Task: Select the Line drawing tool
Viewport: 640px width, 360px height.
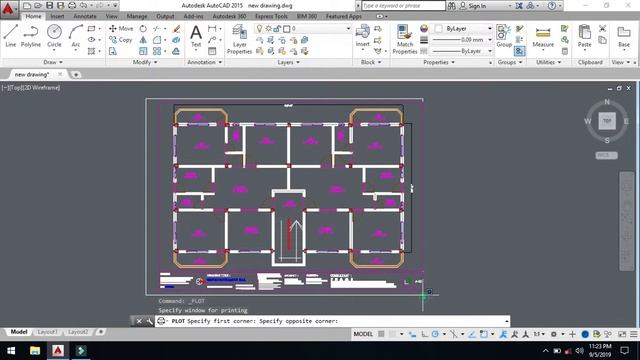Action: [x=11, y=36]
